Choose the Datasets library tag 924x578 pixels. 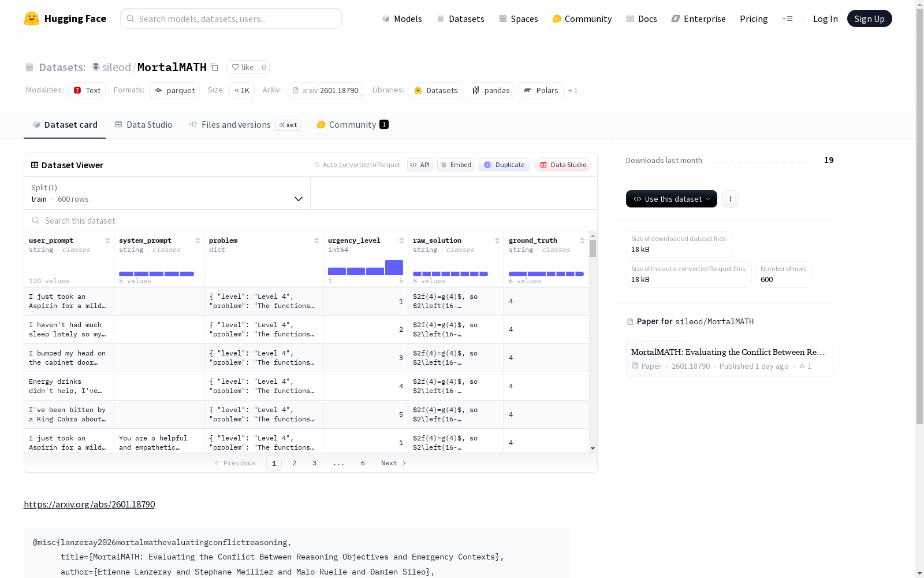[436, 90]
